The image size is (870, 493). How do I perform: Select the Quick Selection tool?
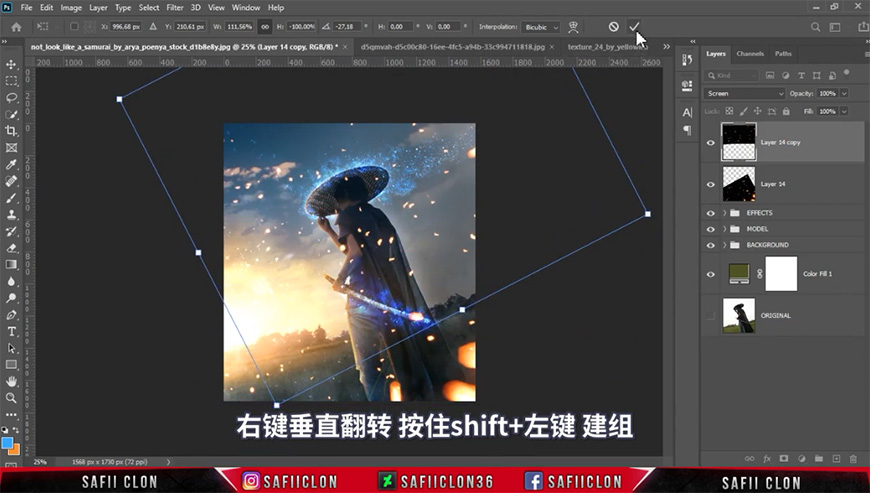pos(11,114)
